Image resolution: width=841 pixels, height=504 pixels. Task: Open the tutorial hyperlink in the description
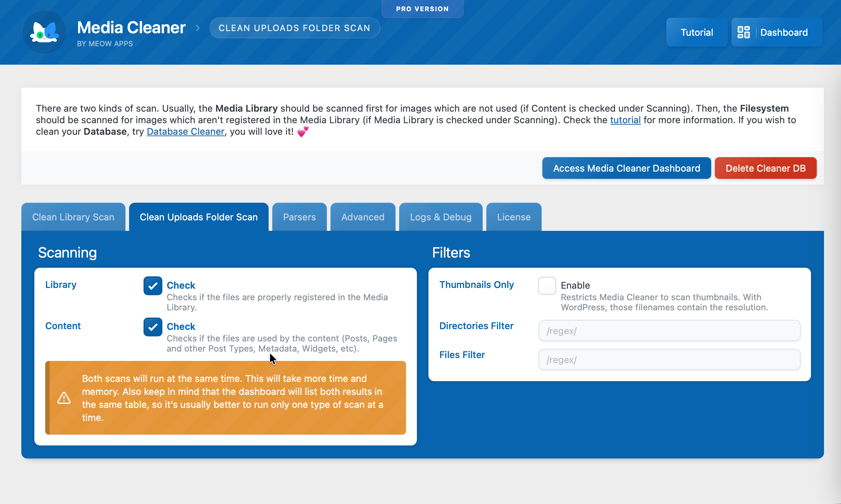click(x=625, y=120)
